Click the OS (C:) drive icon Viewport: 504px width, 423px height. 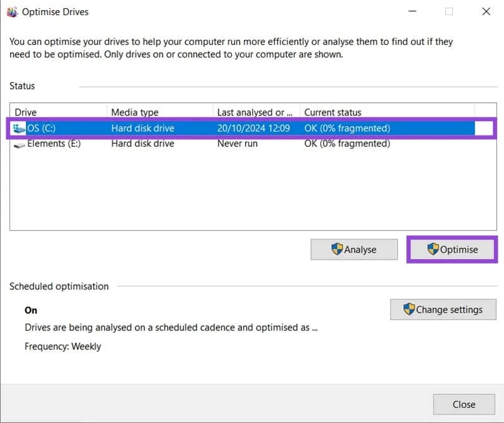pos(19,129)
